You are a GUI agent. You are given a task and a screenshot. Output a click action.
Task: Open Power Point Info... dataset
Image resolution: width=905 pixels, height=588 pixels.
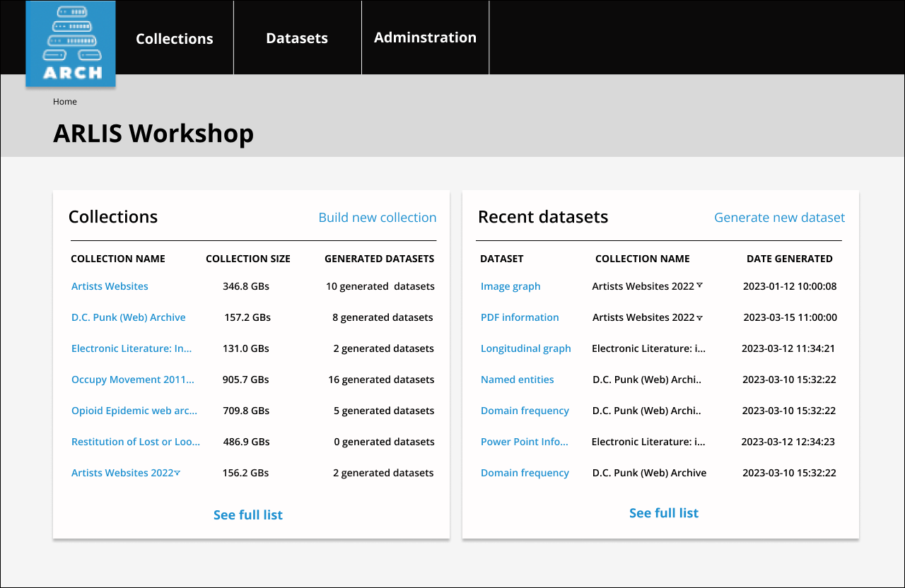[525, 442]
